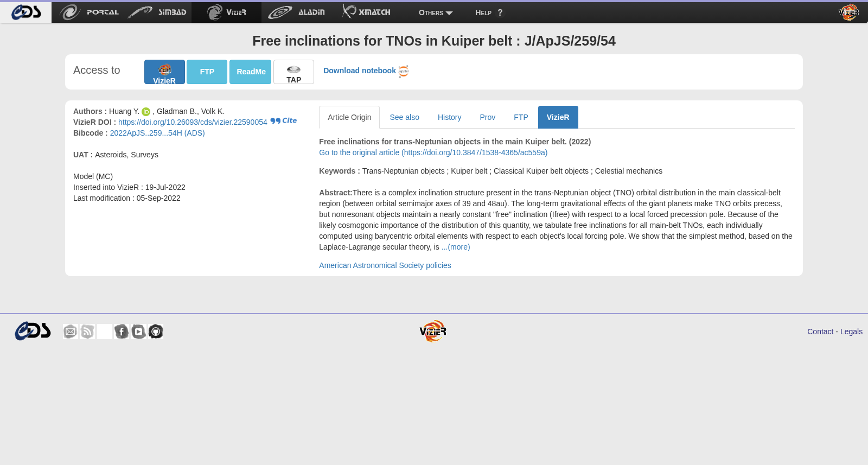Image resolution: width=868 pixels, height=465 pixels.
Task: Open the CDS logo in the top bar
Action: coord(26,12)
